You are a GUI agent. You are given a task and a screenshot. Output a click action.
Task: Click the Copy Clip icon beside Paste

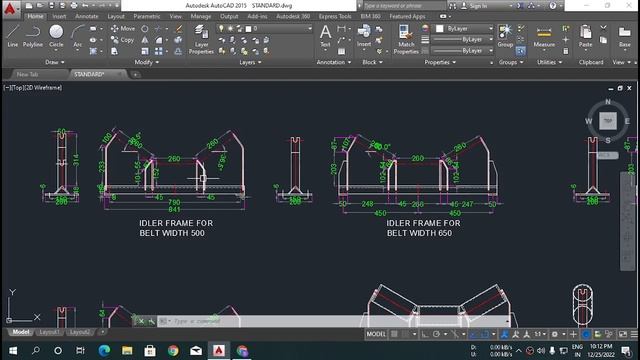pyautogui.click(x=603, y=40)
